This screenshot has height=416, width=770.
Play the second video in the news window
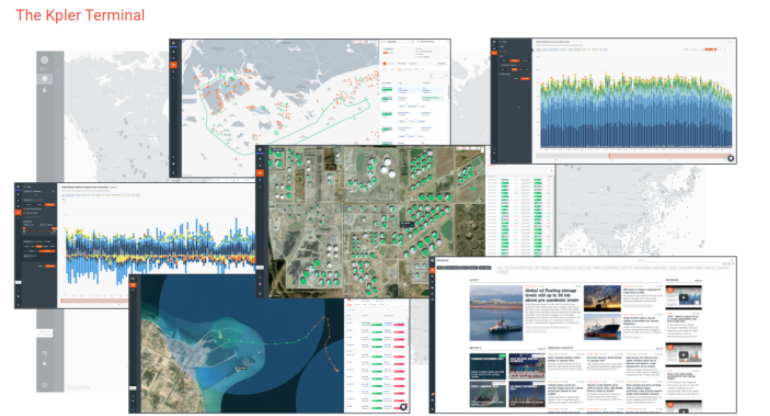[684, 355]
